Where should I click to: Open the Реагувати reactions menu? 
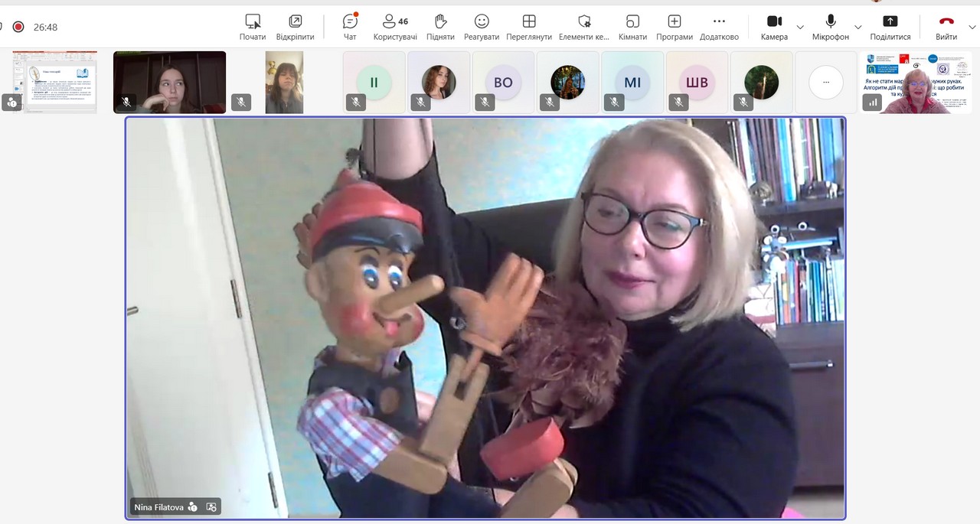pyautogui.click(x=482, y=27)
